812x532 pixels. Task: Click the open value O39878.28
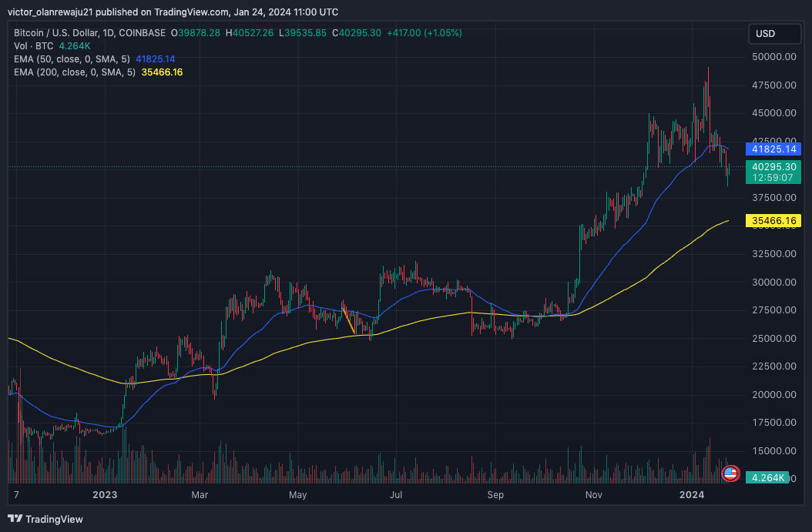196,33
